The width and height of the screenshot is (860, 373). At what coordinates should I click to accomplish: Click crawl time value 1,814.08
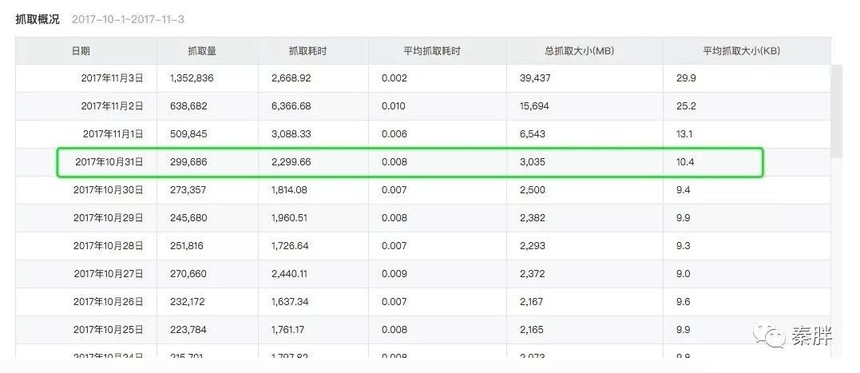(x=289, y=190)
